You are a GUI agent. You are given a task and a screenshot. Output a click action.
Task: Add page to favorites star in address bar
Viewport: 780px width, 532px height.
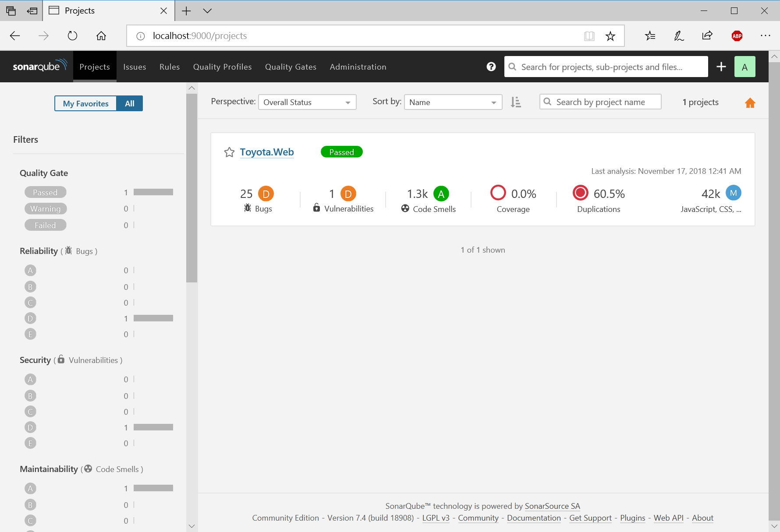[610, 36]
